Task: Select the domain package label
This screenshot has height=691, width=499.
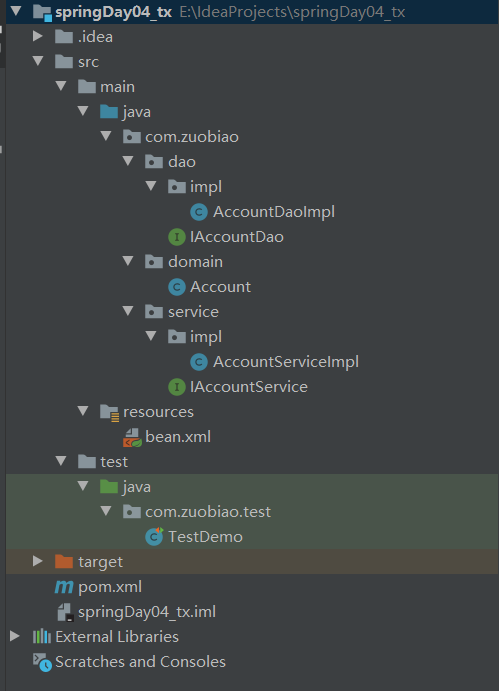Action: pos(195,262)
